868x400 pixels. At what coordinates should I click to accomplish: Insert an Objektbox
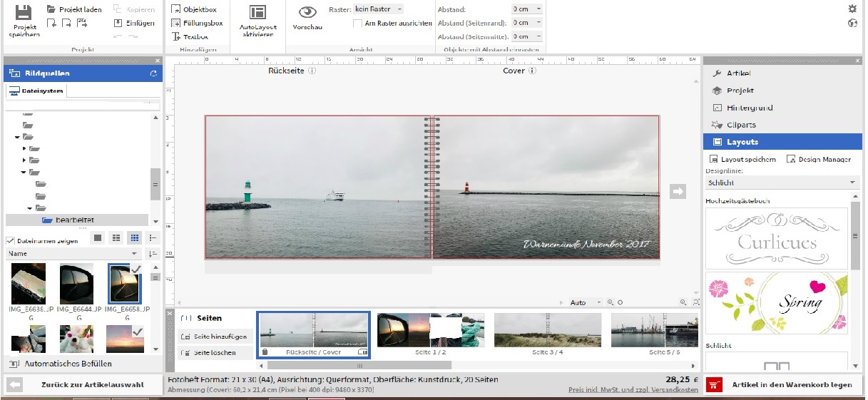tap(195, 10)
